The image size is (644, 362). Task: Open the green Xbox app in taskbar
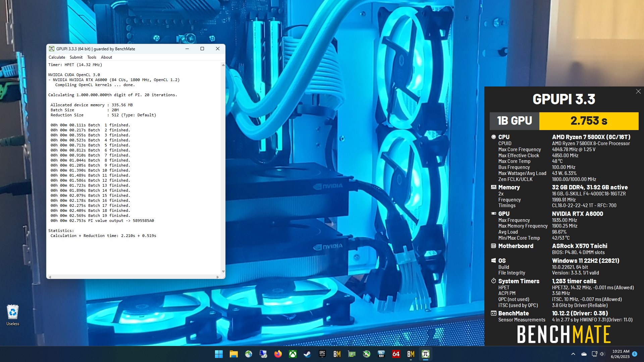tap(292, 354)
